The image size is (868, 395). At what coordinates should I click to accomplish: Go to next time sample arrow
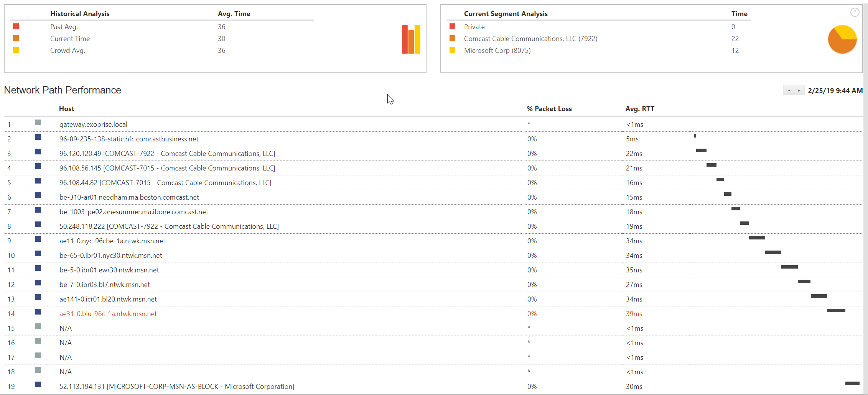click(799, 90)
